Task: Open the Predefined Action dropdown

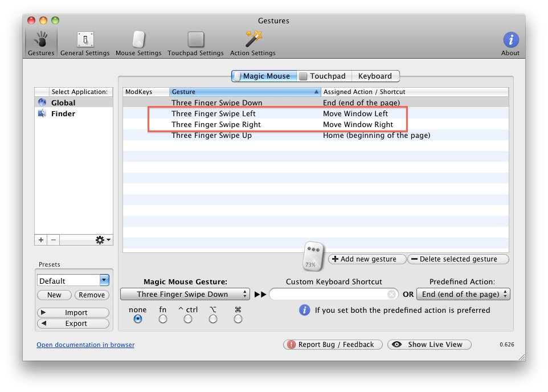Action: [464, 294]
